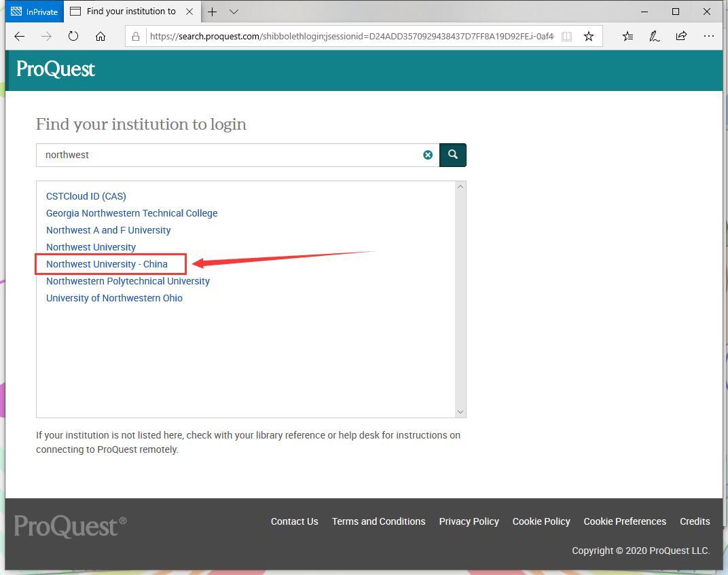Open the favorites hub icon

(x=627, y=37)
